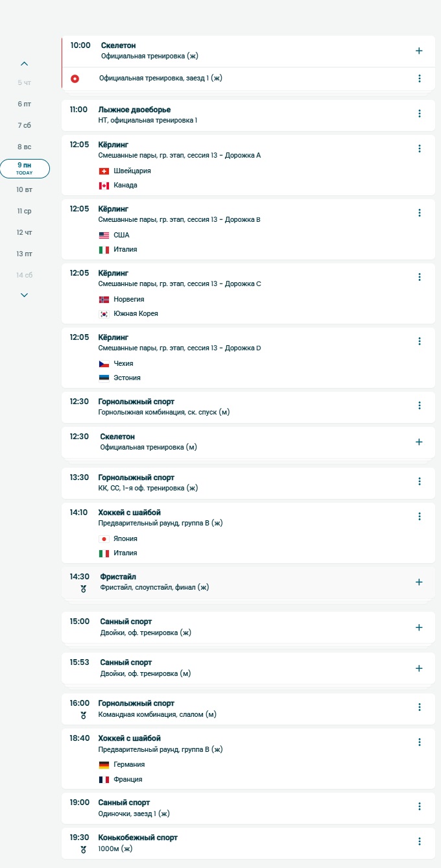
Task: Expand Скелетон women's official training at 10:00
Action: coord(419,51)
